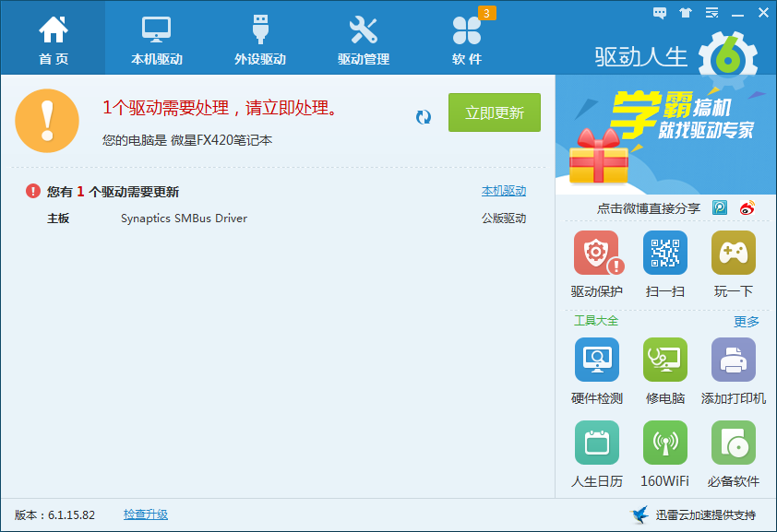This screenshot has width=777, height=532.
Task: Open the 驱动保护 driver protection icon
Action: (596, 254)
